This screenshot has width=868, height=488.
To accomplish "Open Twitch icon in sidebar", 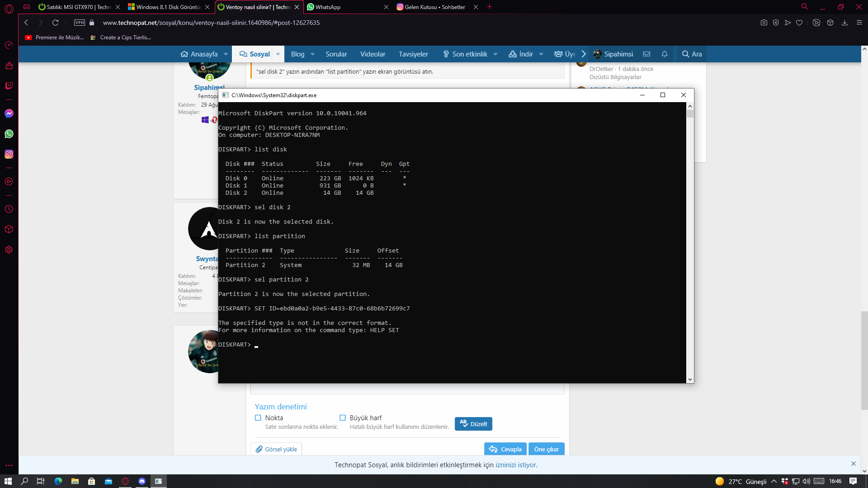I will (x=9, y=86).
